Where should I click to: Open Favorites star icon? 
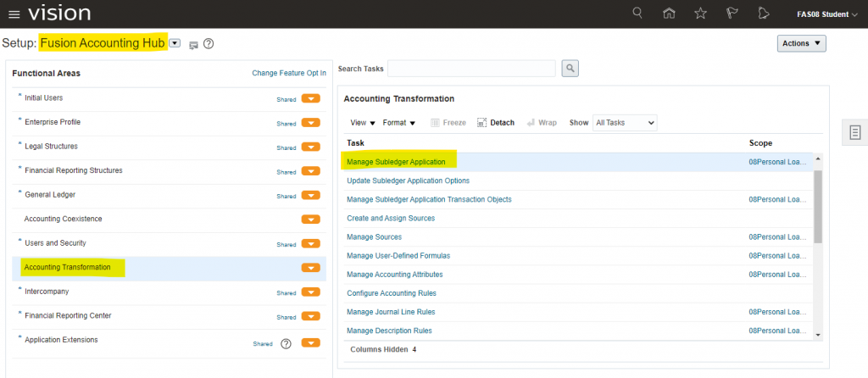[700, 14]
